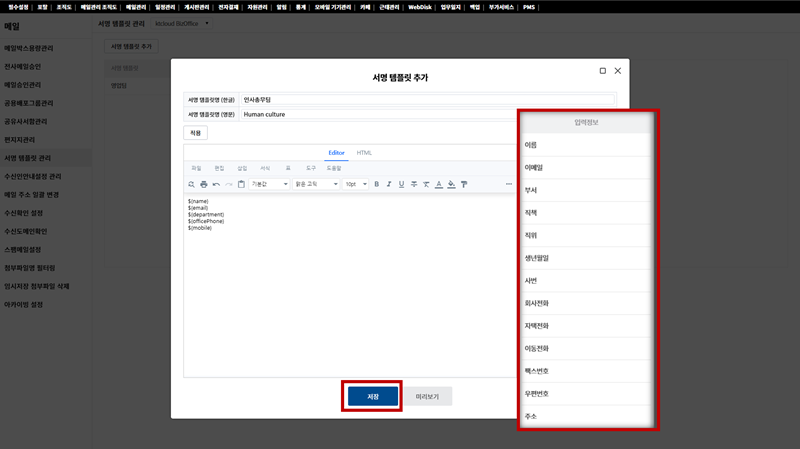Open 공용배포그룹관리 in sidebar

click(x=29, y=103)
